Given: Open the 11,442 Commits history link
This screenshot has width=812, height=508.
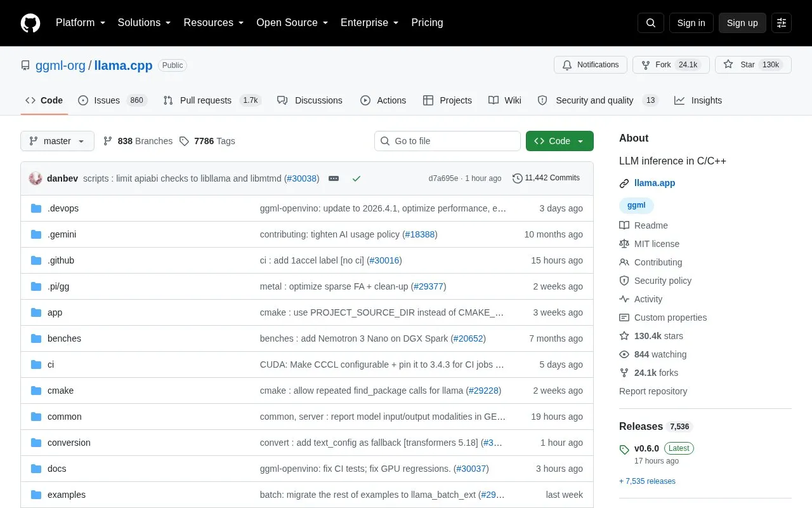Looking at the screenshot, I should tap(546, 178).
